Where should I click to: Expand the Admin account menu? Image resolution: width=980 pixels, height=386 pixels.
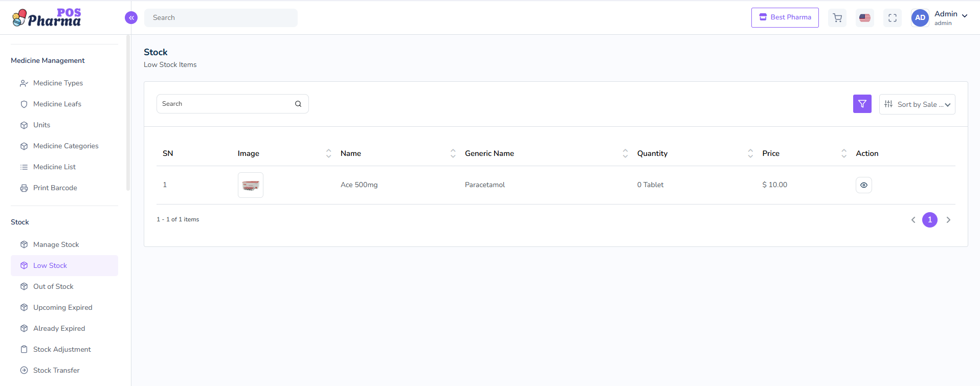tap(964, 16)
